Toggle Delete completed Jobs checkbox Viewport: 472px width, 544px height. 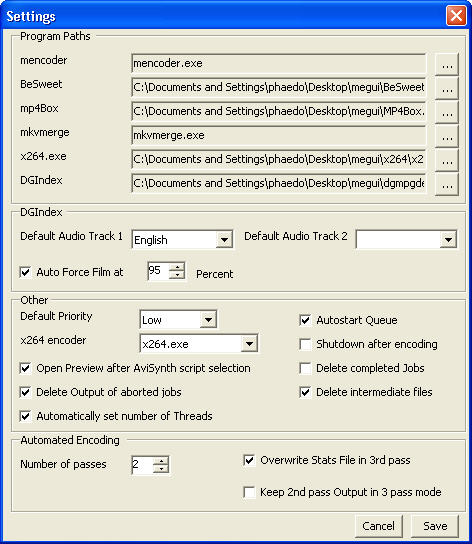click(305, 368)
